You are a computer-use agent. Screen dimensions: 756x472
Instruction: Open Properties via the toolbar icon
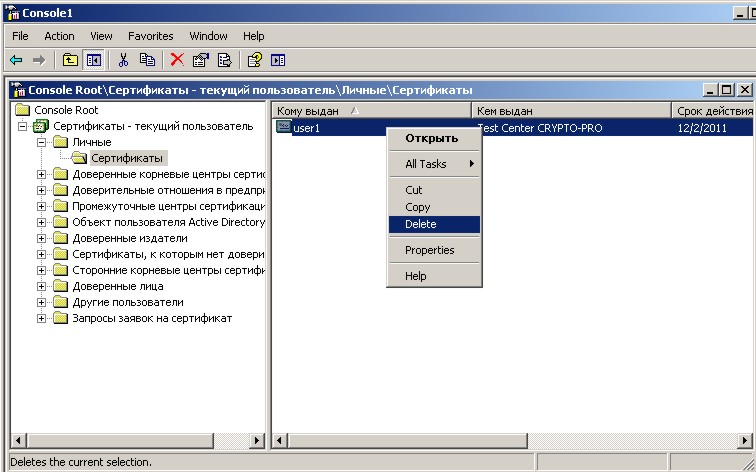(201, 60)
